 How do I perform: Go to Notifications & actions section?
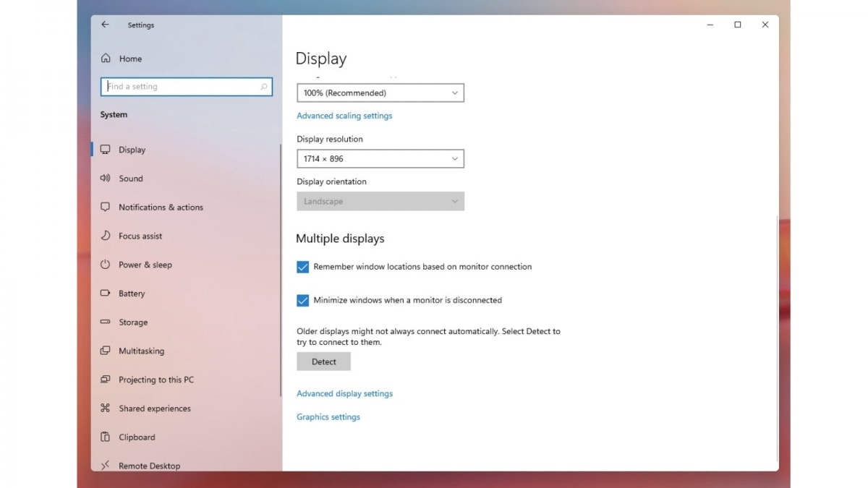tap(161, 207)
